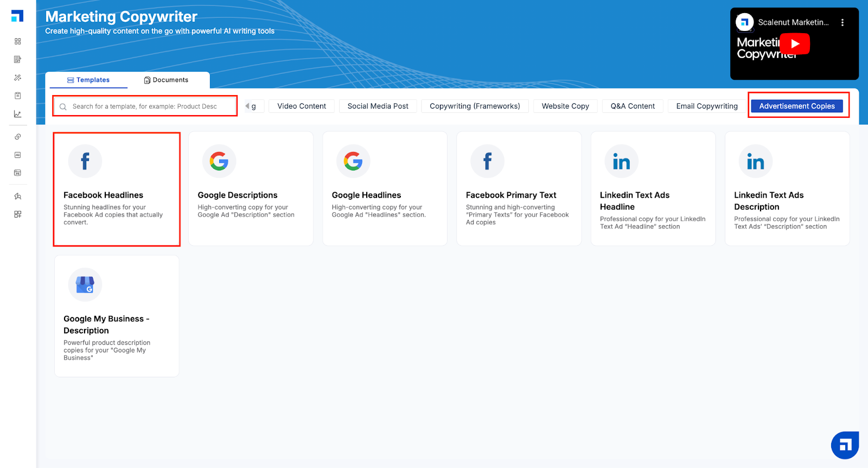Screen dimensions: 868x468
Task: Open the article writer edit icon
Action: (x=18, y=59)
